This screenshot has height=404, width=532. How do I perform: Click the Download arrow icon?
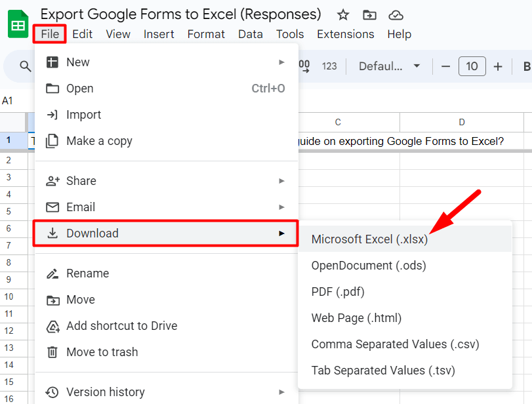coord(52,233)
